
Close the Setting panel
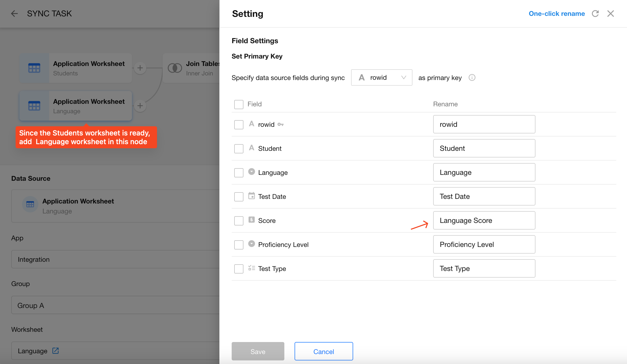tap(611, 14)
